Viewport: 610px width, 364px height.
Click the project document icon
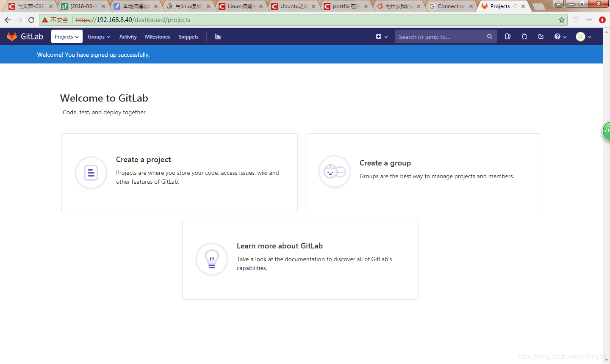91,173
